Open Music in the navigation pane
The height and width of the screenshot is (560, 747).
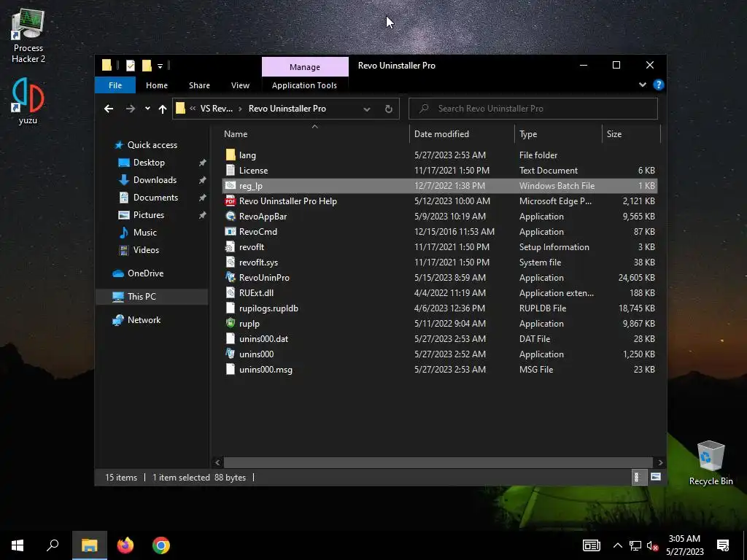(145, 233)
